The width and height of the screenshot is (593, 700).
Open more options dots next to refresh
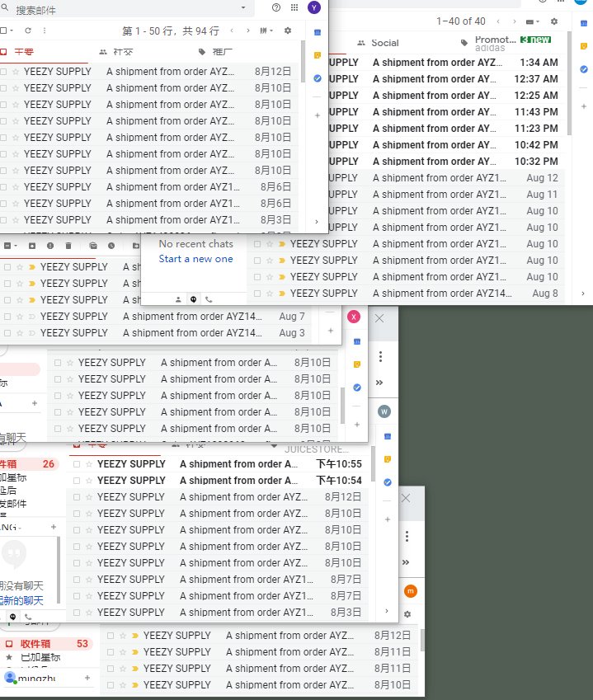pos(45,31)
